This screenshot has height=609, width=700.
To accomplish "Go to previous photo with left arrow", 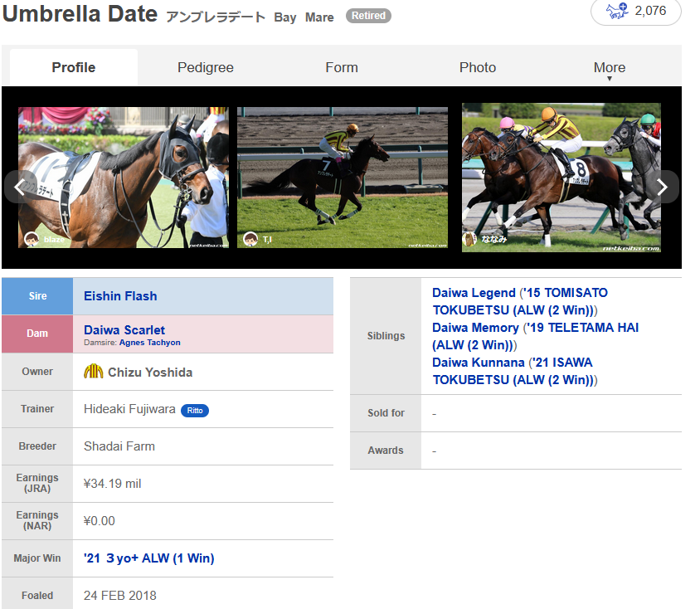I will click(x=19, y=187).
